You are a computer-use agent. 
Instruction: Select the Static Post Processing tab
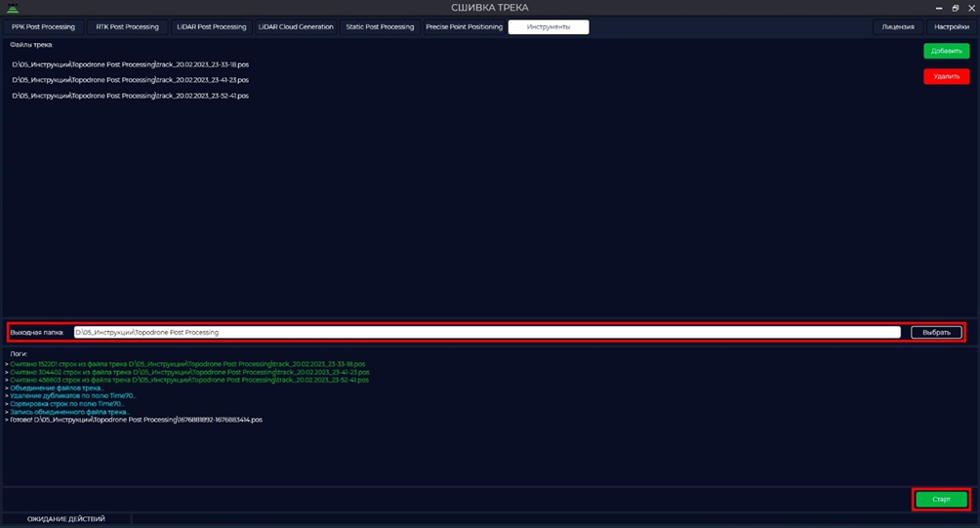pos(380,27)
